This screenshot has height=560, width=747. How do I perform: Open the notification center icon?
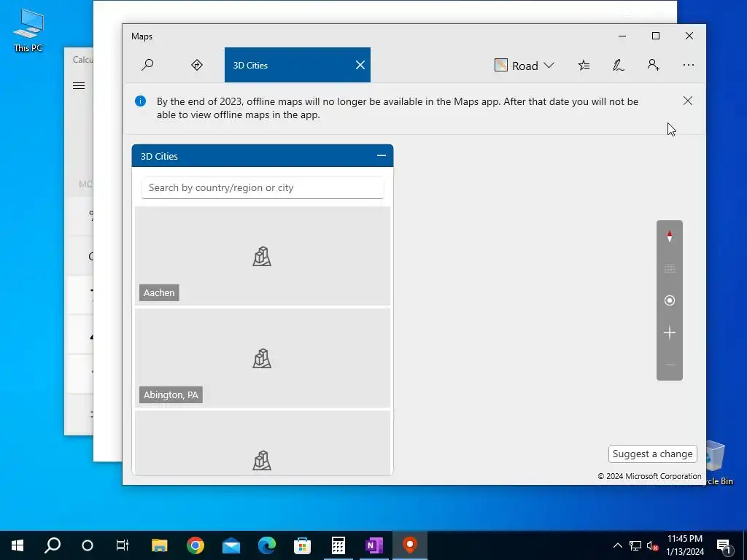click(724, 545)
